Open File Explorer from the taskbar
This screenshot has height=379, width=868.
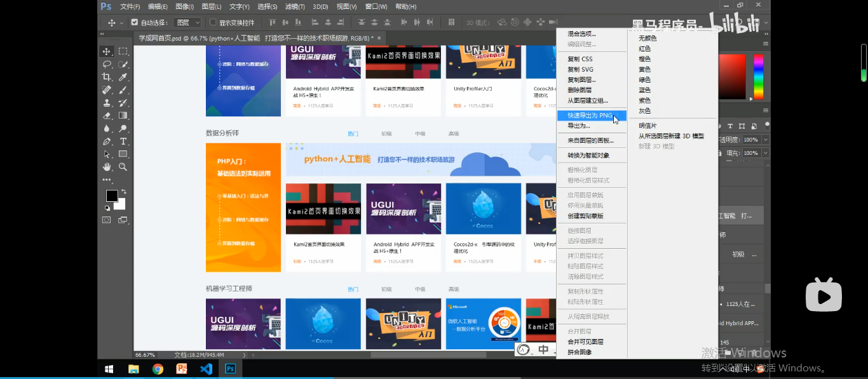click(133, 369)
